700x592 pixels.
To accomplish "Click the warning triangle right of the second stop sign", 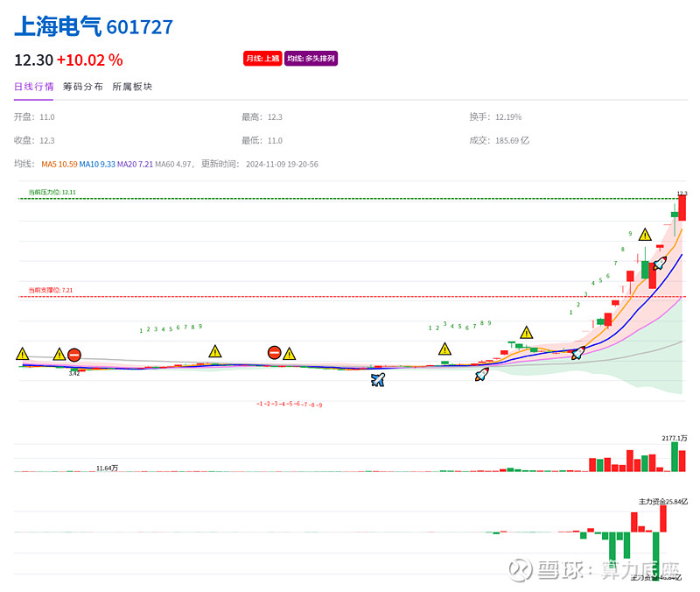I will (290, 354).
